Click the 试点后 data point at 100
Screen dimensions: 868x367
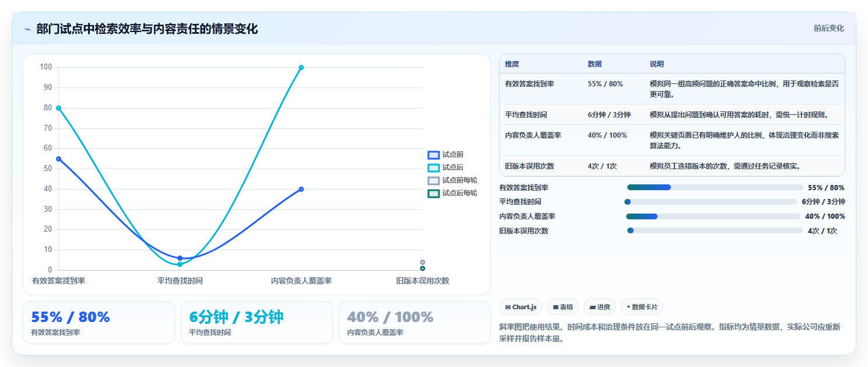(301, 68)
